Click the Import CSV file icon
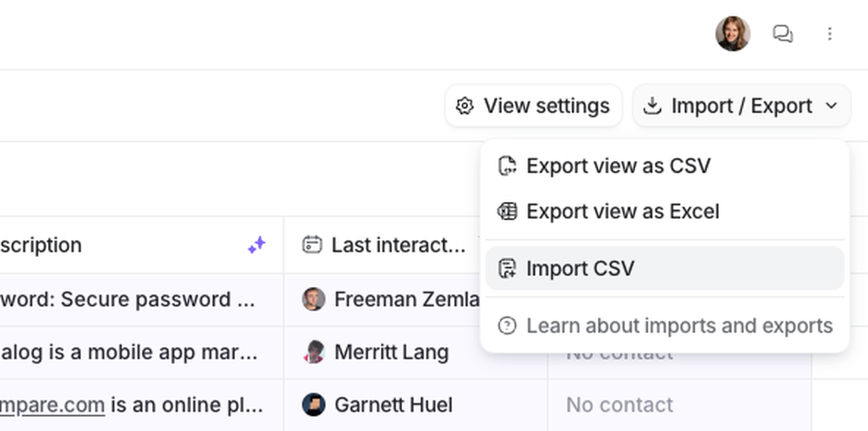 click(x=507, y=268)
